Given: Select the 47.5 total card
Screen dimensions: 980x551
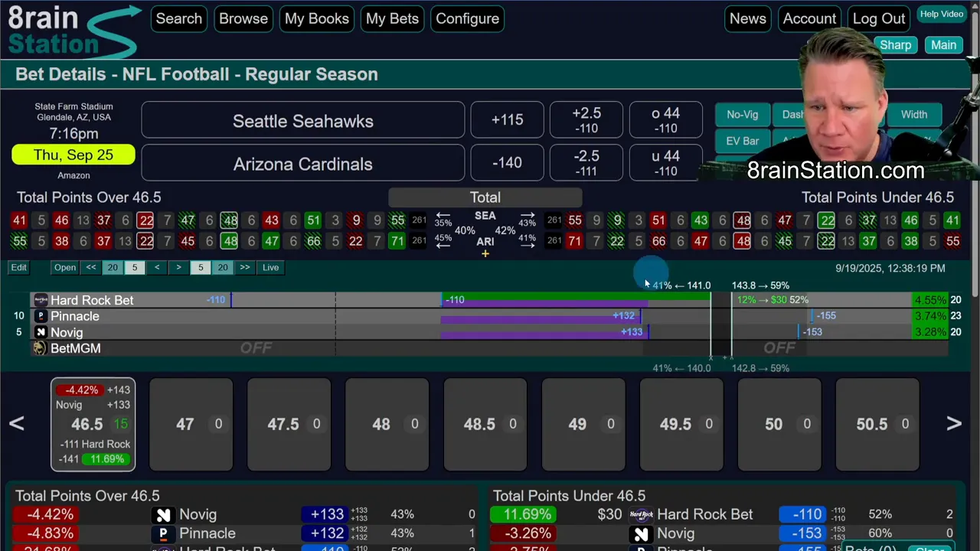Looking at the screenshot, I should tap(289, 424).
